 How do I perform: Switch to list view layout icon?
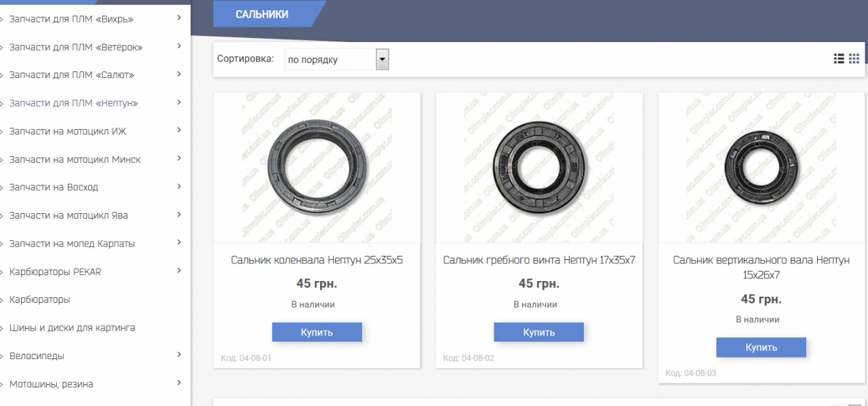coord(839,59)
